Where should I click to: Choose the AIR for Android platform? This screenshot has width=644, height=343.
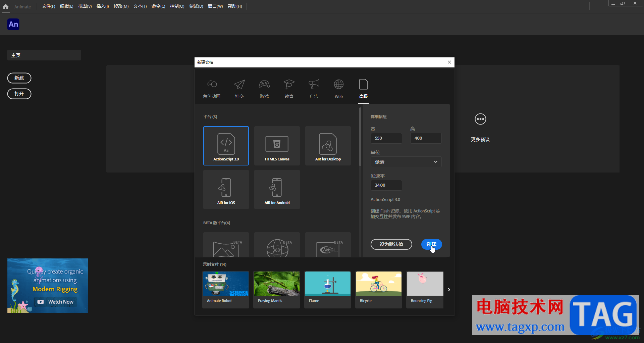[x=277, y=189]
